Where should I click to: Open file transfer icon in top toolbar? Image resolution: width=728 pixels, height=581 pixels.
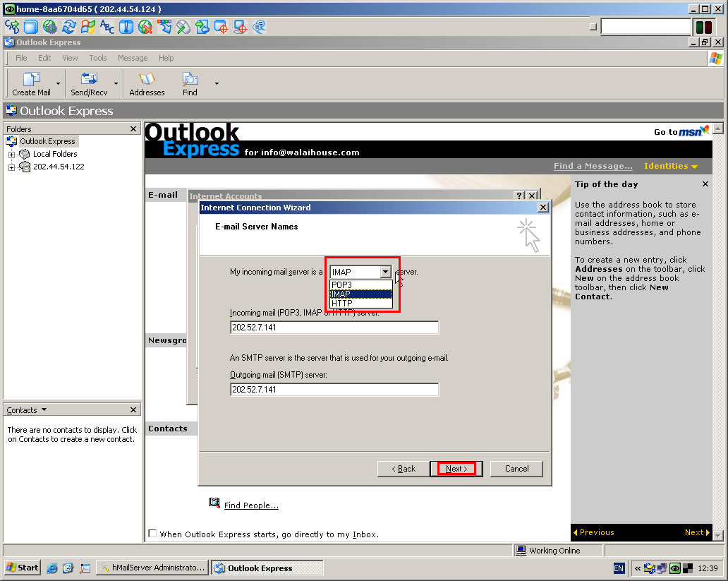202,27
